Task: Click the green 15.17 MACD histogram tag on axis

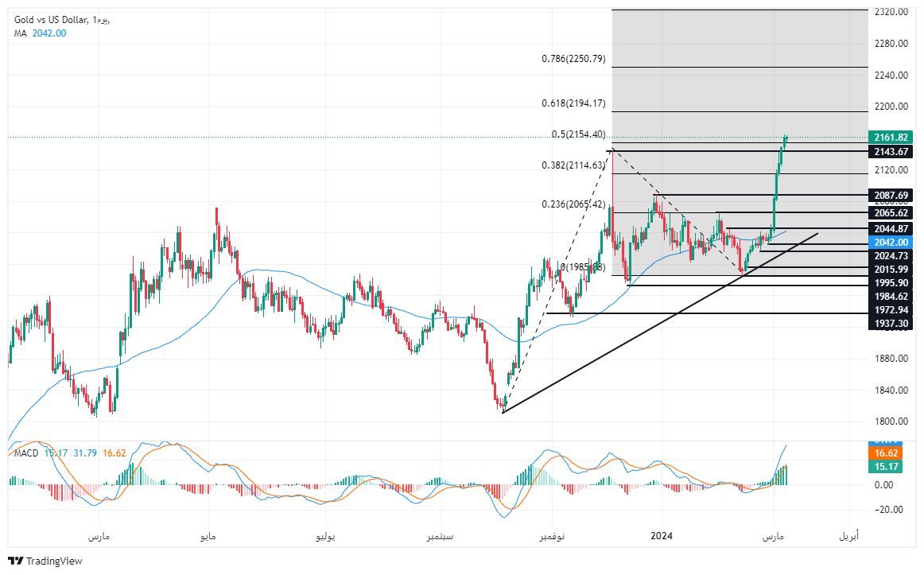Action: 886,467
